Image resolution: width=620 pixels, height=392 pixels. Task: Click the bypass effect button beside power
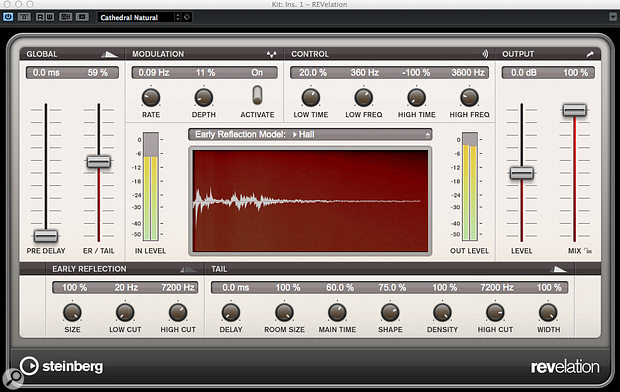[x=24, y=17]
